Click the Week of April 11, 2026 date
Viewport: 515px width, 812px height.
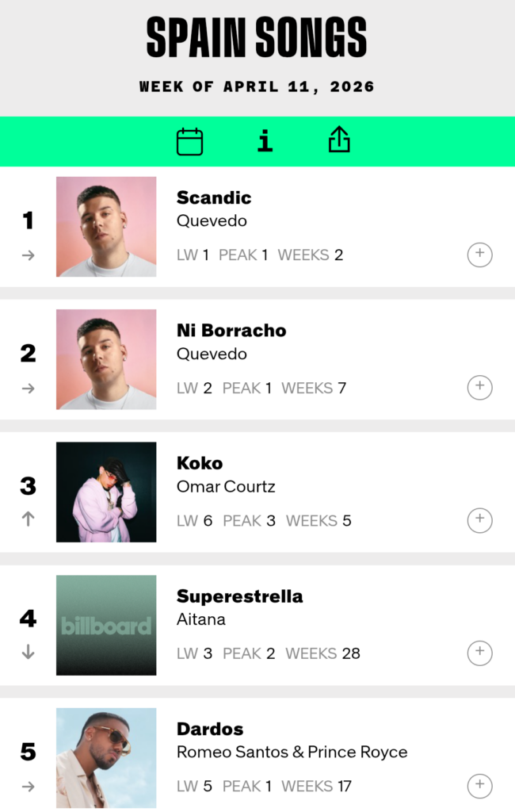click(x=257, y=86)
